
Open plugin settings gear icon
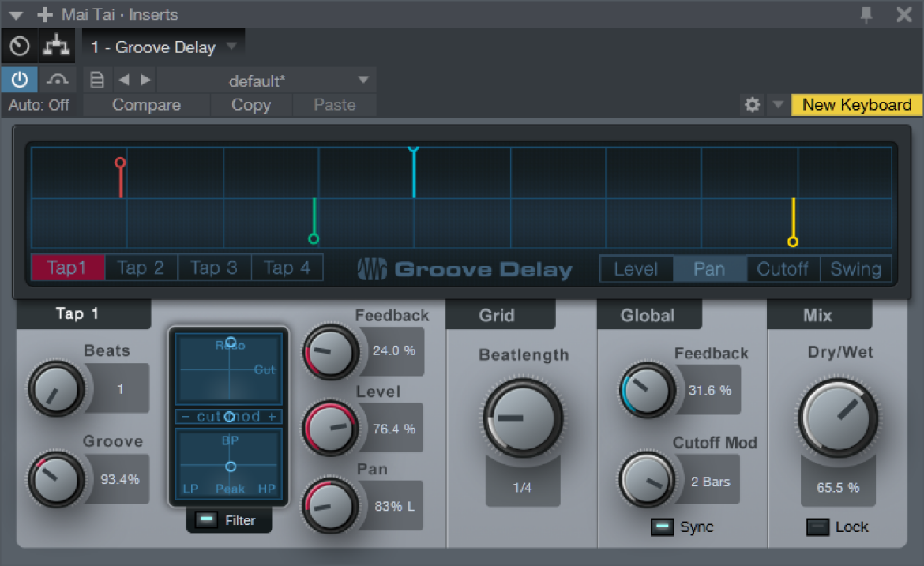click(x=752, y=105)
